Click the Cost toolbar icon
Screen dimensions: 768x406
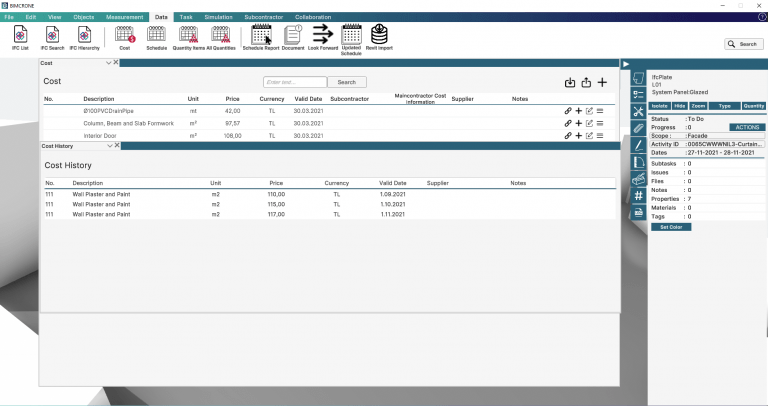tap(125, 38)
